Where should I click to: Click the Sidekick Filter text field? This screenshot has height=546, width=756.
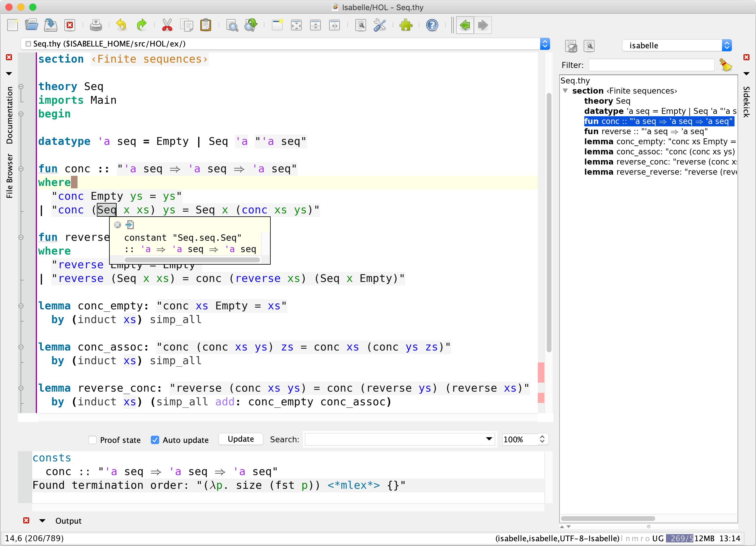[651, 65]
